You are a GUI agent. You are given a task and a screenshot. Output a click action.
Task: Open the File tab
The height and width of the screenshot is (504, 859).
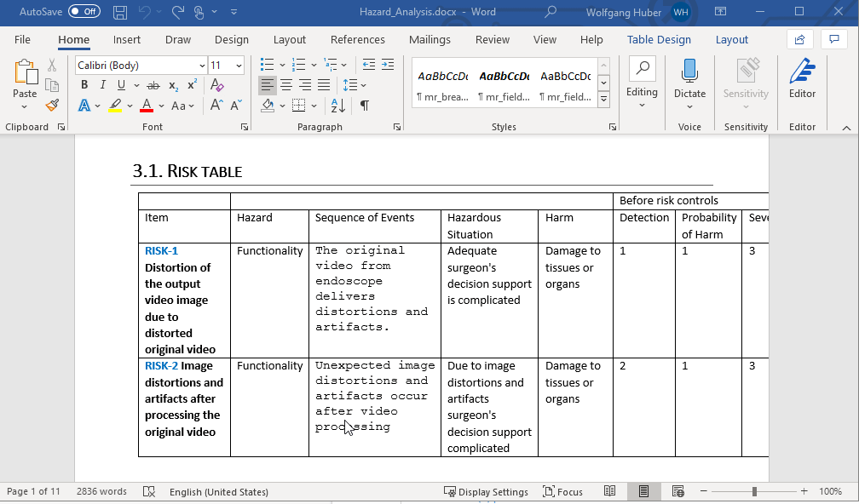(22, 39)
